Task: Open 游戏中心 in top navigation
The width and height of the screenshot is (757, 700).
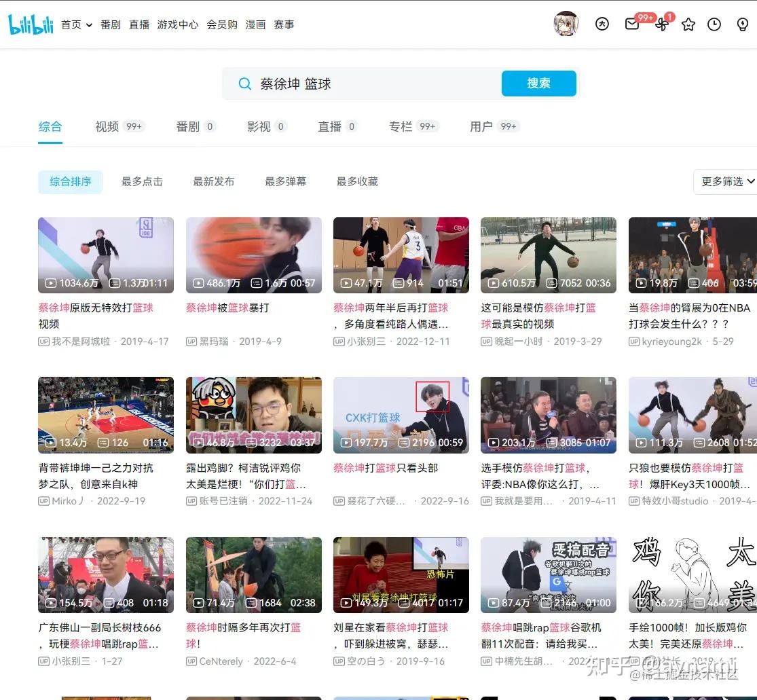Action: 178,24
